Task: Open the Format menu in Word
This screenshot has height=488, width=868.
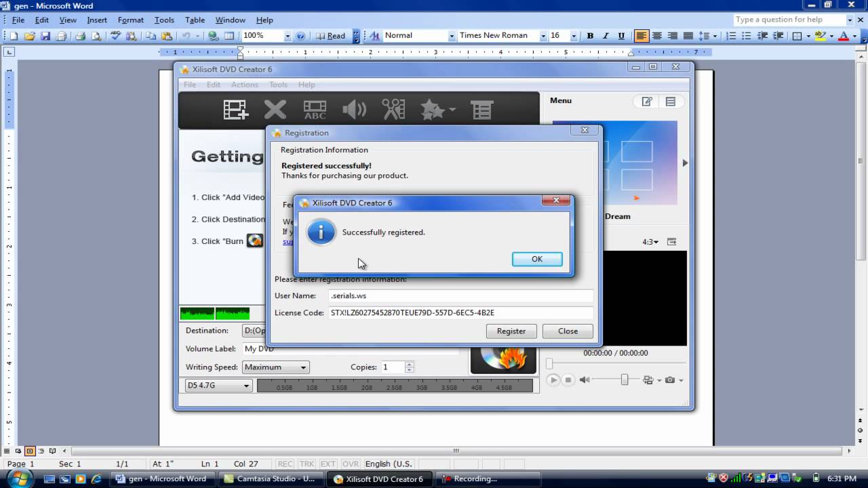Action: click(x=131, y=20)
